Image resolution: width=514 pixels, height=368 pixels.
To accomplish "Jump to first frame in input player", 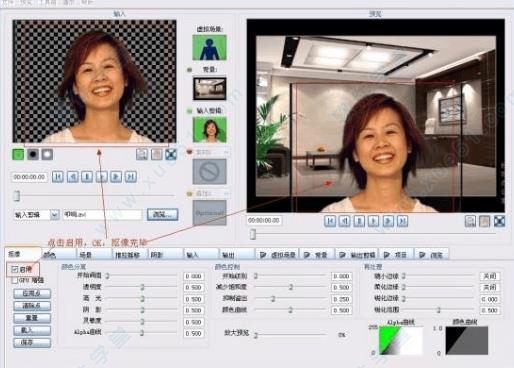I will click(58, 177).
